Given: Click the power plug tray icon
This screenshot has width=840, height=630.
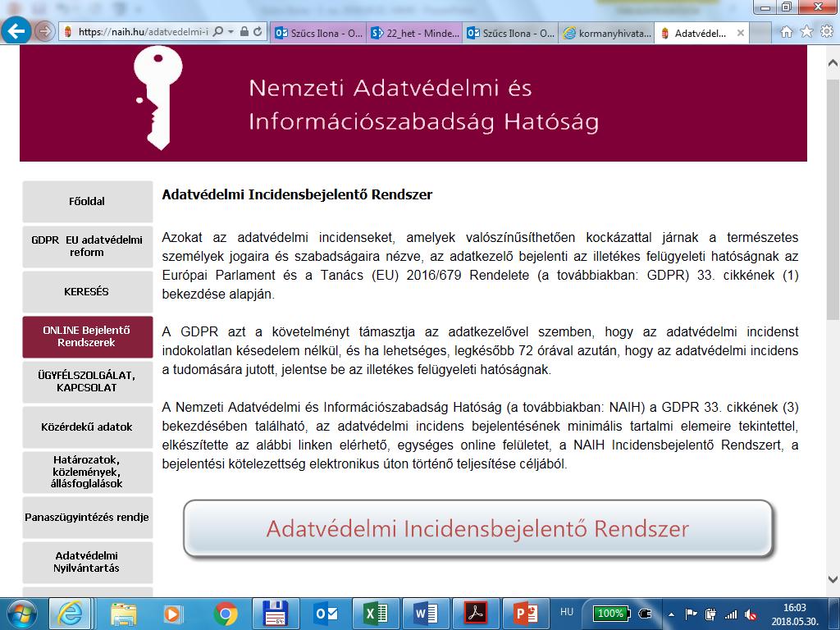Looking at the screenshot, I should (646, 614).
